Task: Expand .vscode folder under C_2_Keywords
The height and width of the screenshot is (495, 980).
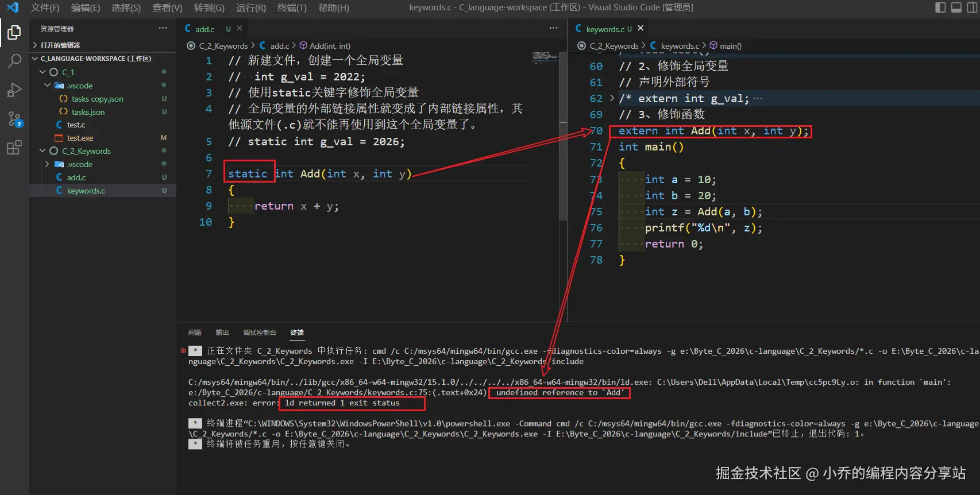Action: tap(48, 164)
